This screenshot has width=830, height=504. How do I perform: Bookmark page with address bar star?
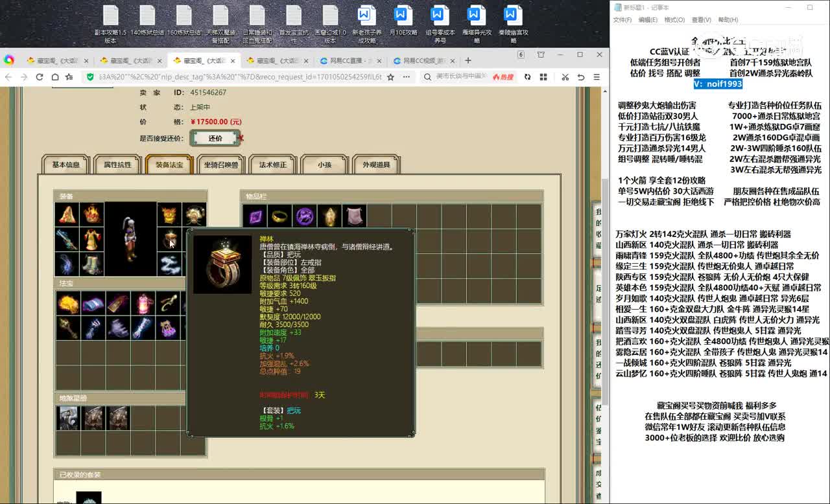point(390,77)
